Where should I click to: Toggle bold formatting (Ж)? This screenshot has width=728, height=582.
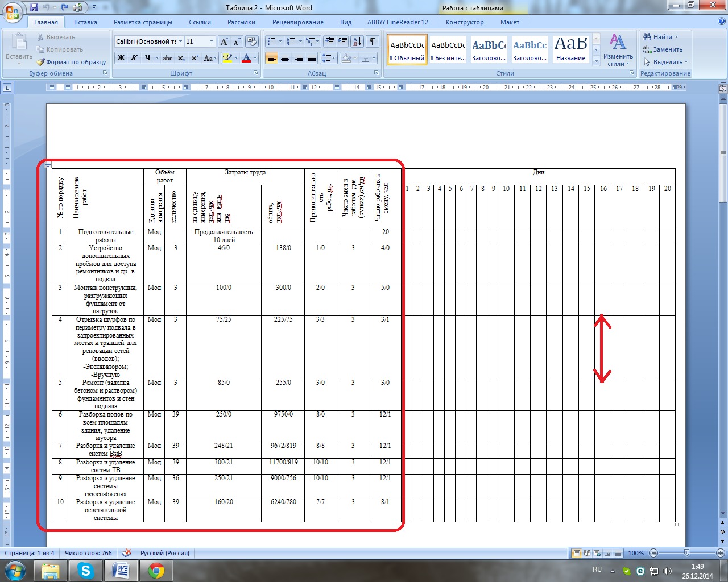point(121,58)
